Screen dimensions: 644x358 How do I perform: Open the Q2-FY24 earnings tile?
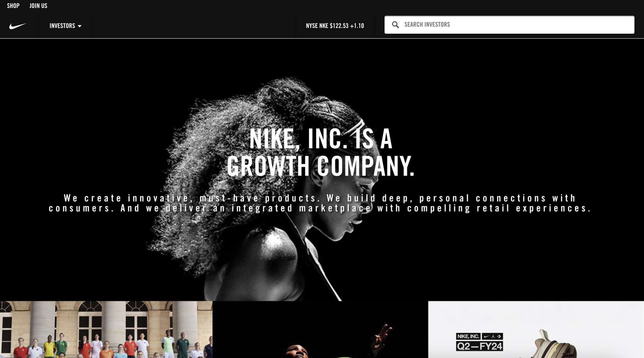click(x=536, y=330)
